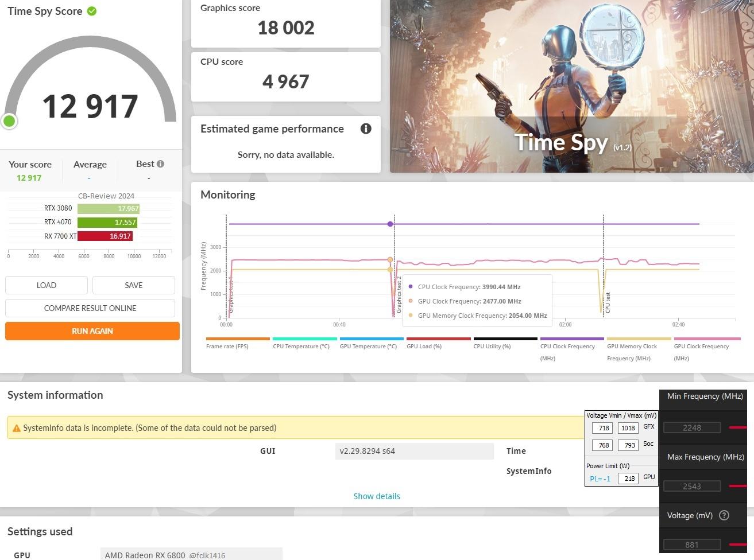Click the System information heading
754x560 pixels.
pyautogui.click(x=55, y=395)
